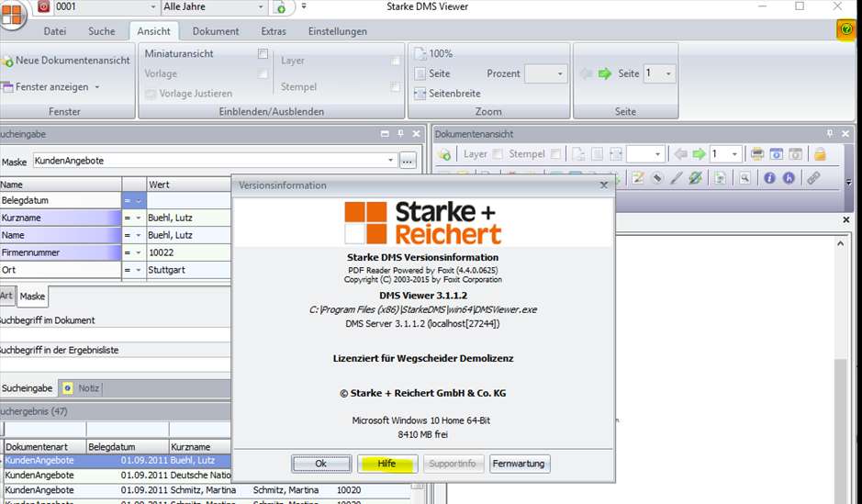Toggle the Miniaturansicht checkbox
Screen dimensions: 862x504
click(263, 53)
